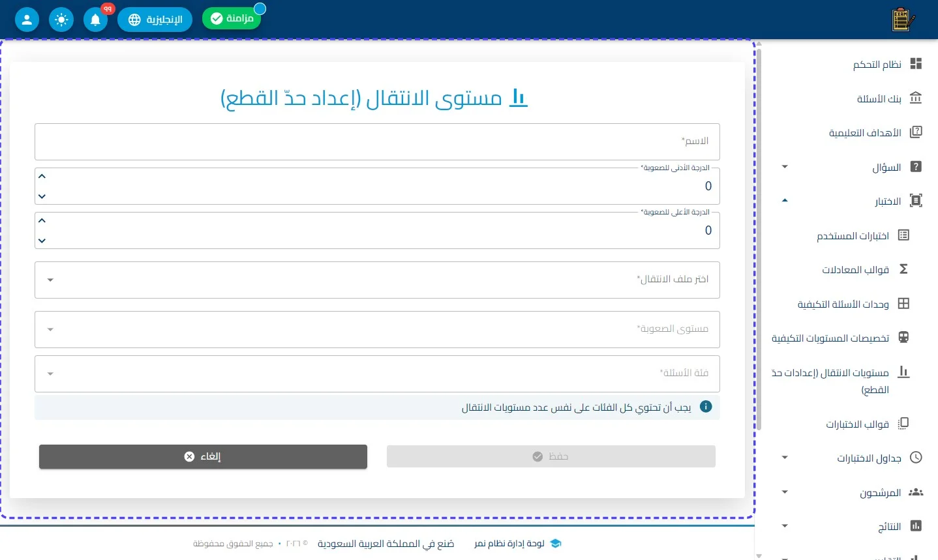Open مستوى الصعوبة dropdown
This screenshot has height=560, width=938.
377,329
